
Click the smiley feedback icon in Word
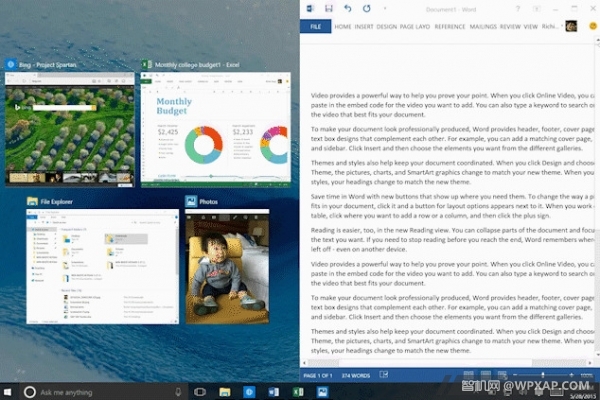click(593, 26)
